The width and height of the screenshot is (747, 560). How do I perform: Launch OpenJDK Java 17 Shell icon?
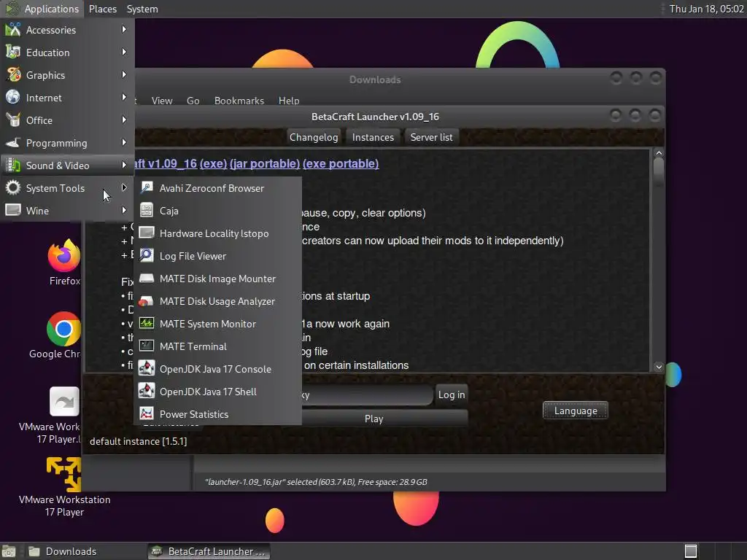coord(146,392)
